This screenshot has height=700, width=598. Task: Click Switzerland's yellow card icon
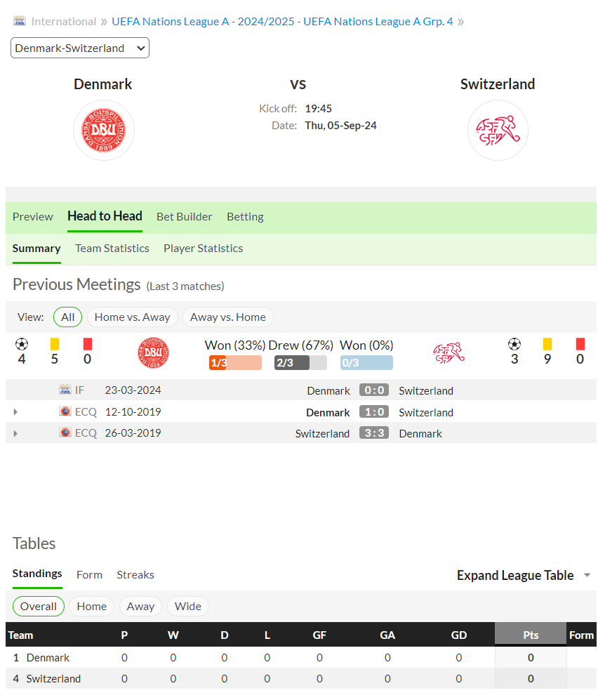(547, 344)
